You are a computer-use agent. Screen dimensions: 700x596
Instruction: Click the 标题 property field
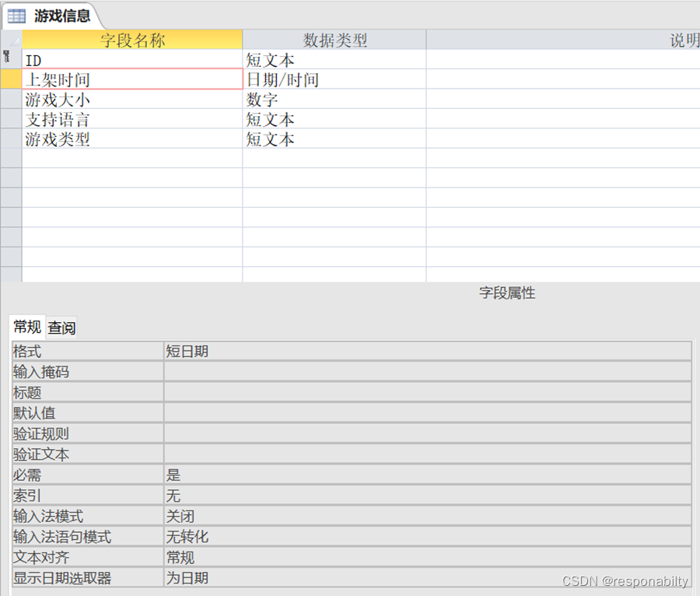click(428, 392)
